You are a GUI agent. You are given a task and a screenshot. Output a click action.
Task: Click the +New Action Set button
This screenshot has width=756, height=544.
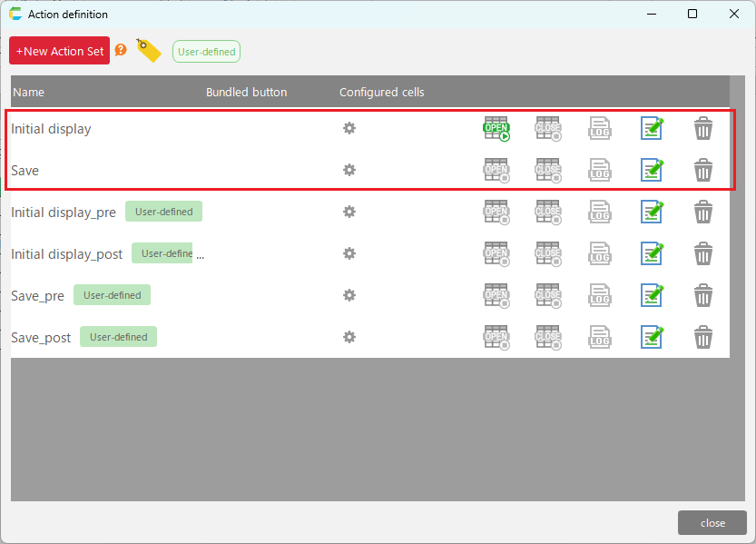click(x=60, y=51)
